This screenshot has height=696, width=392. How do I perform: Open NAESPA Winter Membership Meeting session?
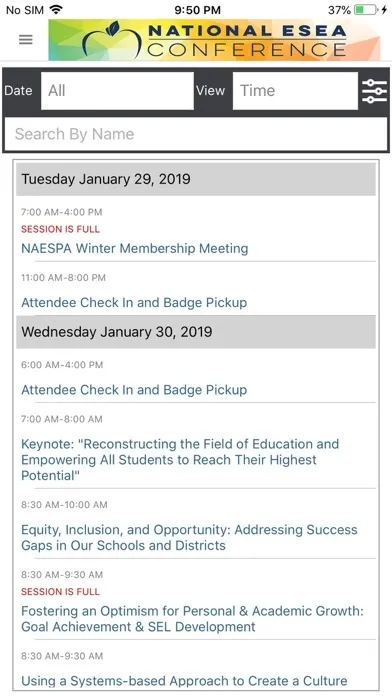pos(135,248)
